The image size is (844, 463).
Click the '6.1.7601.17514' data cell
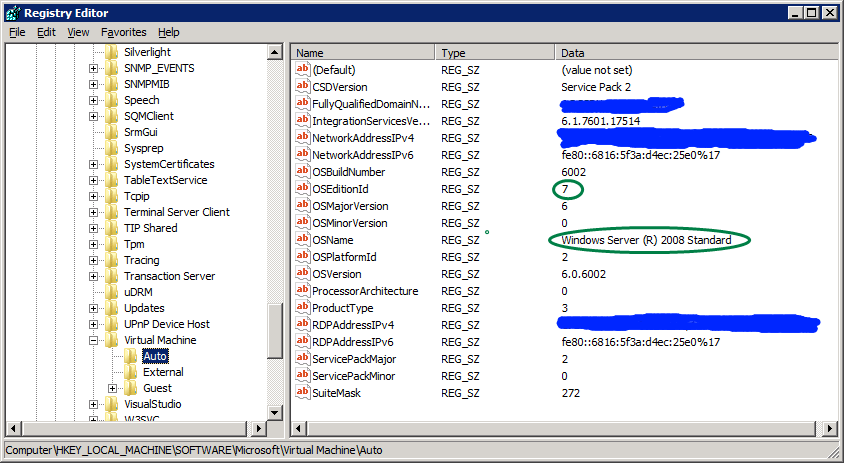coord(601,121)
